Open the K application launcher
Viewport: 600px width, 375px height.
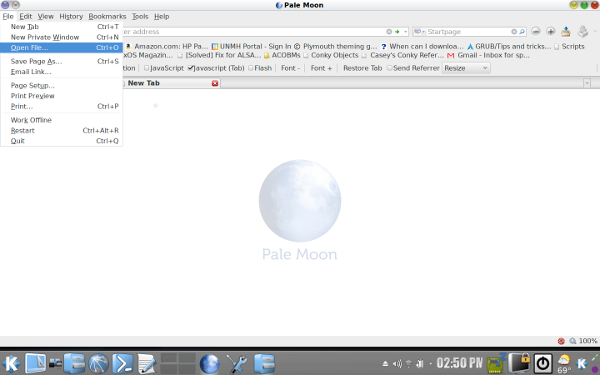tap(11, 363)
